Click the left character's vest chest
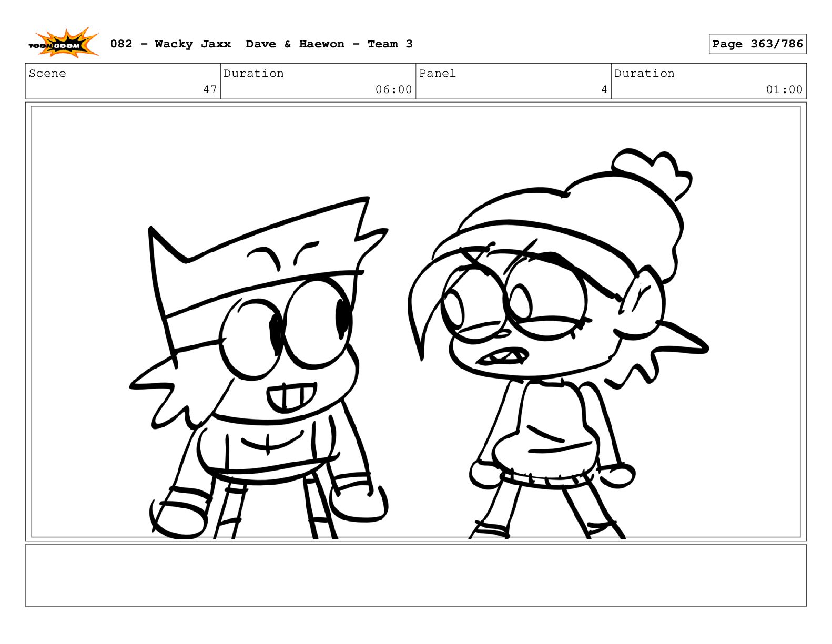832x644 pixels. tap(268, 447)
